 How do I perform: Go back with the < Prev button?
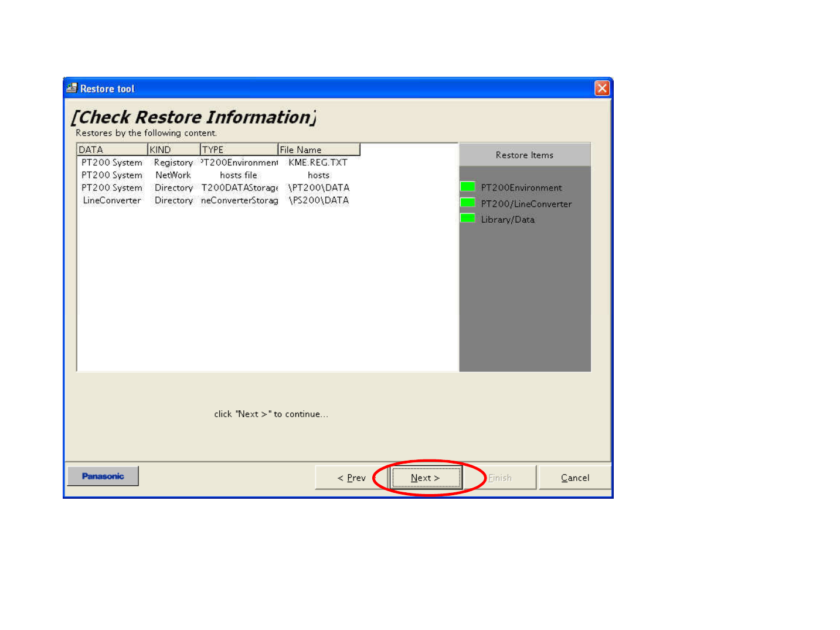351,478
